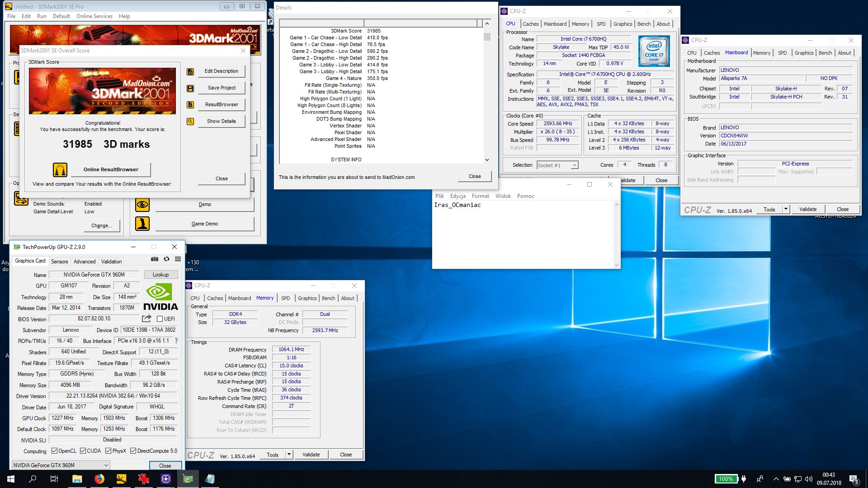868x488 pixels.
Task: Click the Save Project floppy icon
Action: point(190,88)
